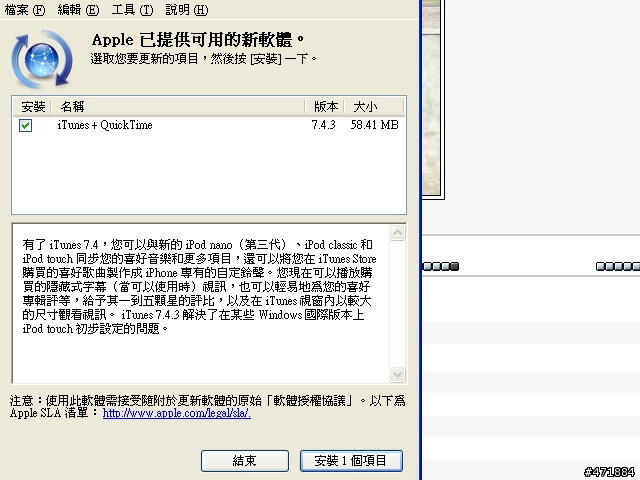Screen dimensions: 640x480
Task: Click the 安裝 1 個項目 button
Action: click(x=351, y=461)
